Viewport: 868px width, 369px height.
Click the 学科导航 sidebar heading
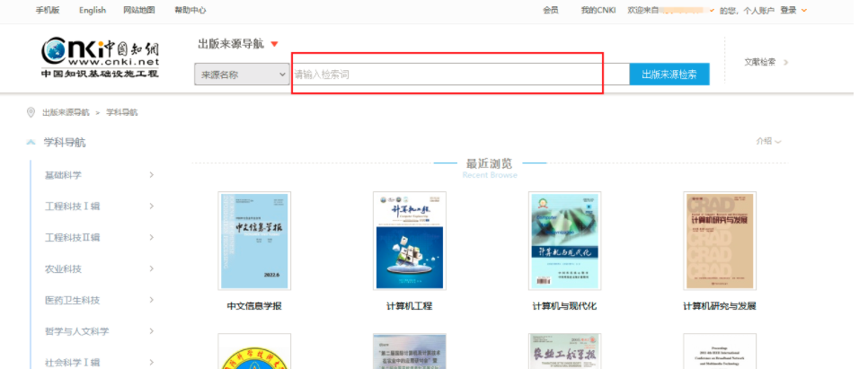coord(65,143)
